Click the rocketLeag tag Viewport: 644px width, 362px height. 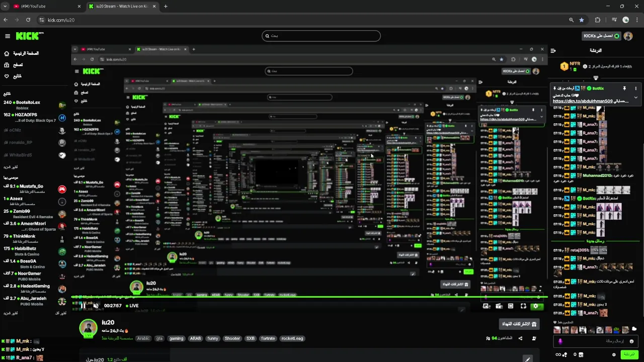point(292,338)
